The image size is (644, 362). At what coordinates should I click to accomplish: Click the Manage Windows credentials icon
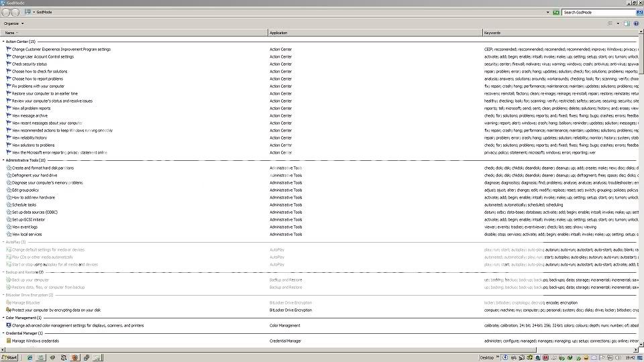pyautogui.click(x=9, y=341)
